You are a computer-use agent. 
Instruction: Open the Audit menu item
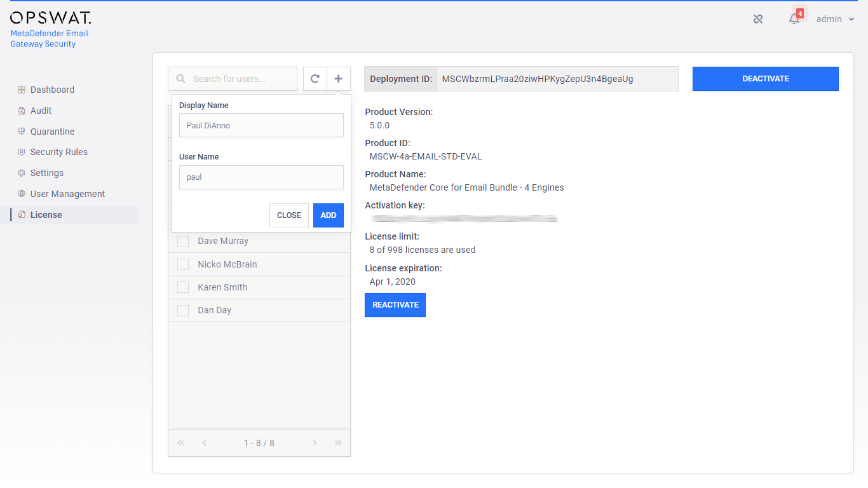pyautogui.click(x=41, y=111)
